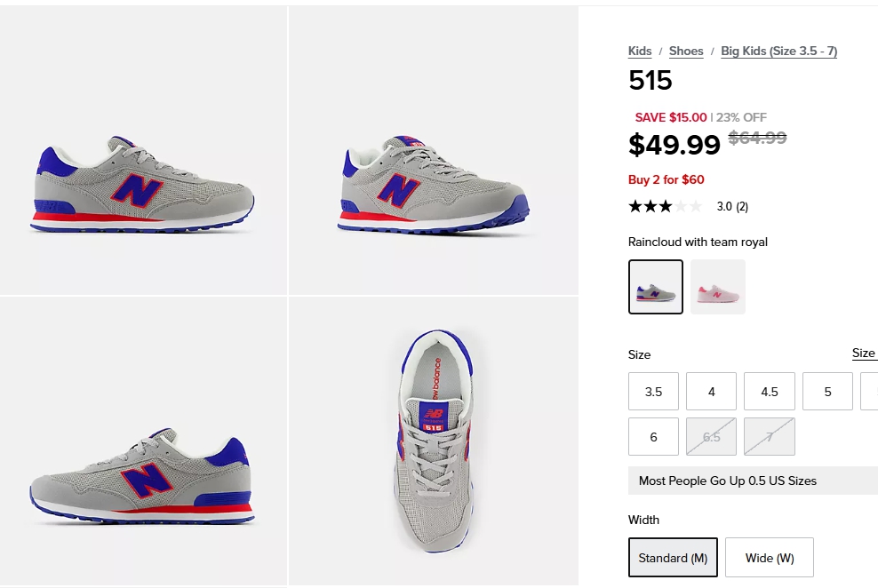Choose size 4.5
878x588 pixels.
coord(770,392)
